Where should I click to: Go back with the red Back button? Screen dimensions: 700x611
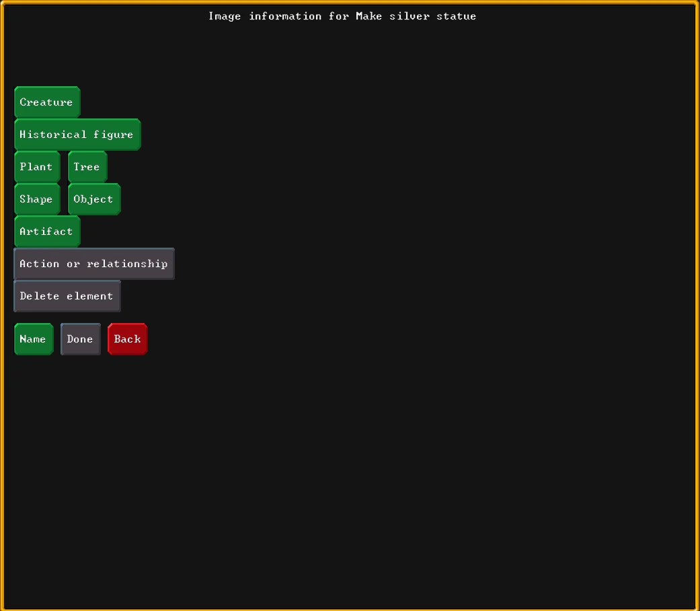[x=128, y=339]
